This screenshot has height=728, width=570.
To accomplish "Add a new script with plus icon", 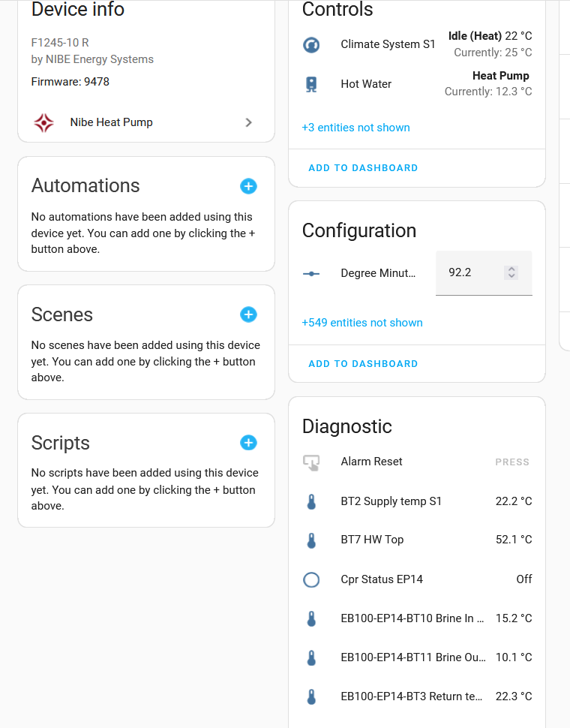I will (248, 443).
